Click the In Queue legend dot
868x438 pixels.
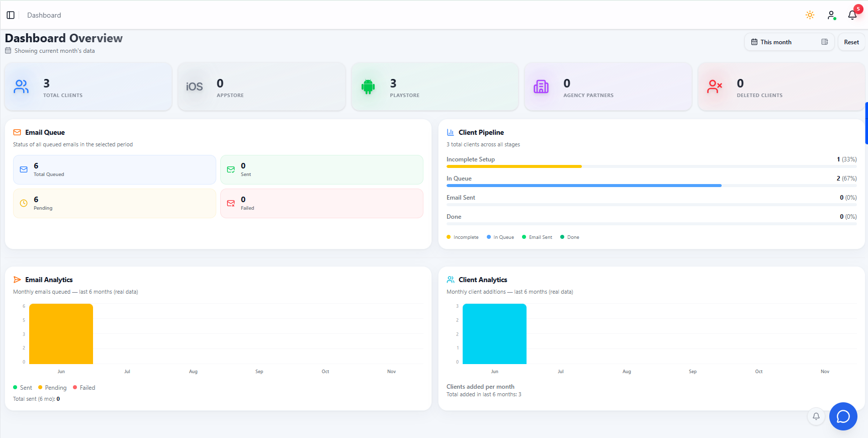click(489, 237)
